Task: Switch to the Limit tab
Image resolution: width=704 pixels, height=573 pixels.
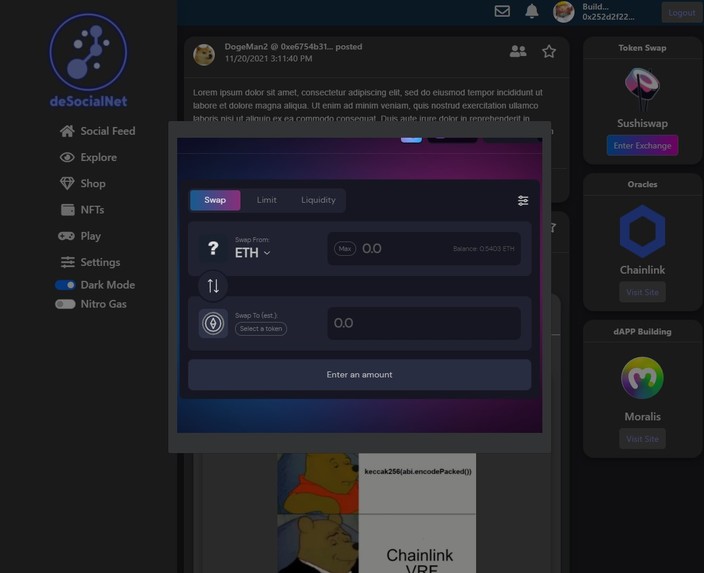Action: click(x=267, y=200)
